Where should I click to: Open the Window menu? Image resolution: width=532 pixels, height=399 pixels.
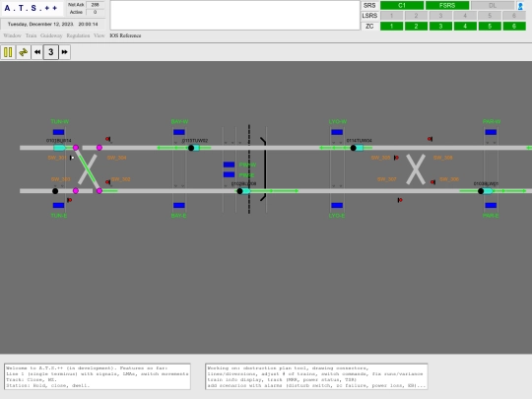12,35
